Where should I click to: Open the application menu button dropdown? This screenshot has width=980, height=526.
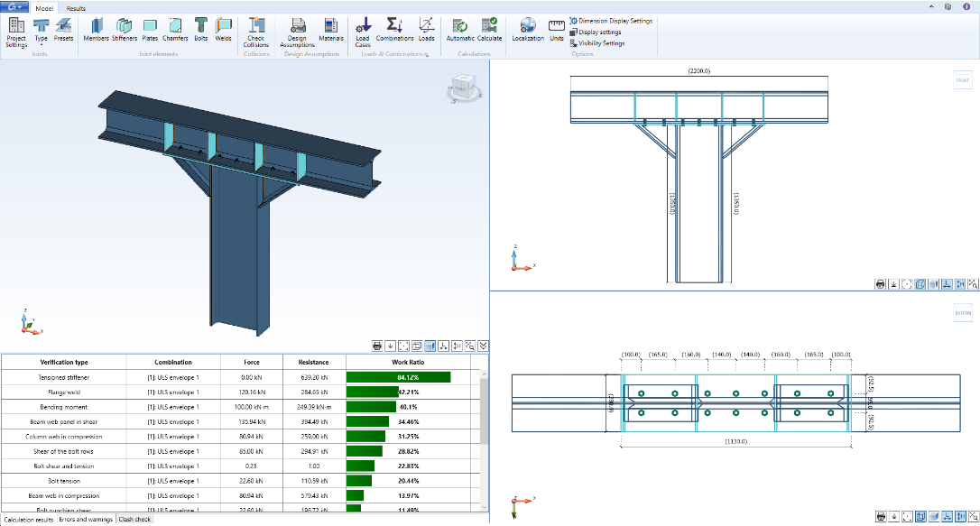click(x=13, y=7)
